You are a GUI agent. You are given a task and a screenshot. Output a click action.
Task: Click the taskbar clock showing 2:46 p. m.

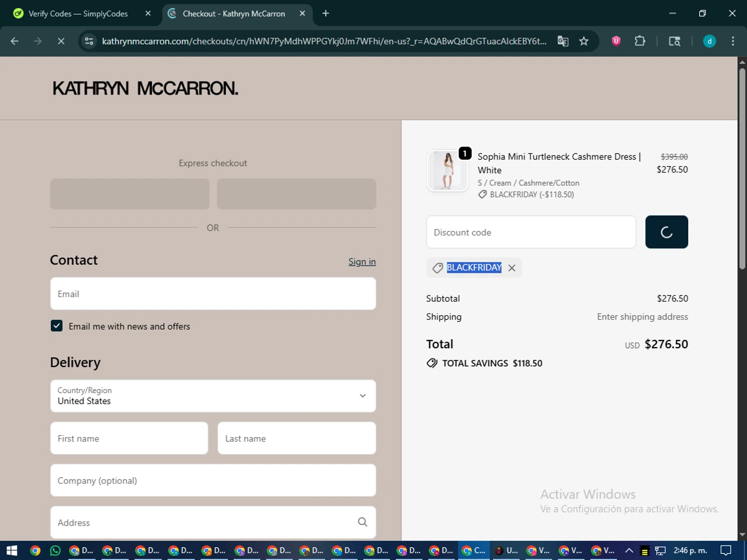pos(690,551)
